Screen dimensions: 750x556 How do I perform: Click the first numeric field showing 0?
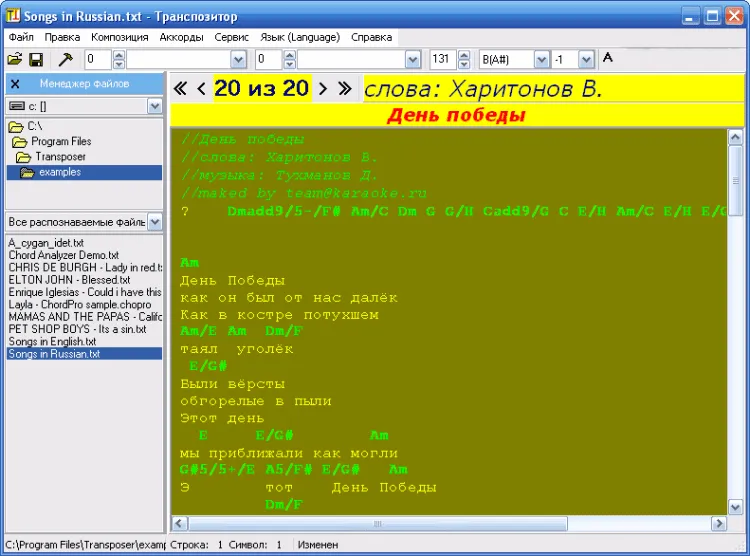(98, 59)
